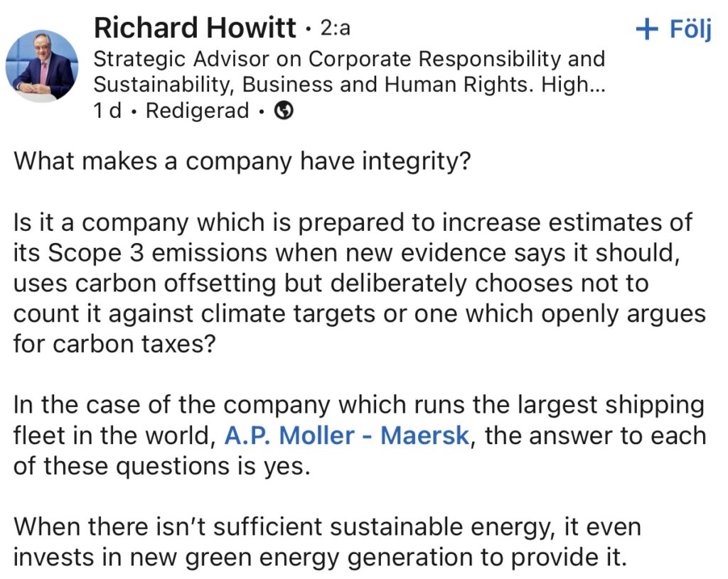Screen dimensions: 728x579
Task: Click the Redigerad edited label
Action: click(x=198, y=111)
